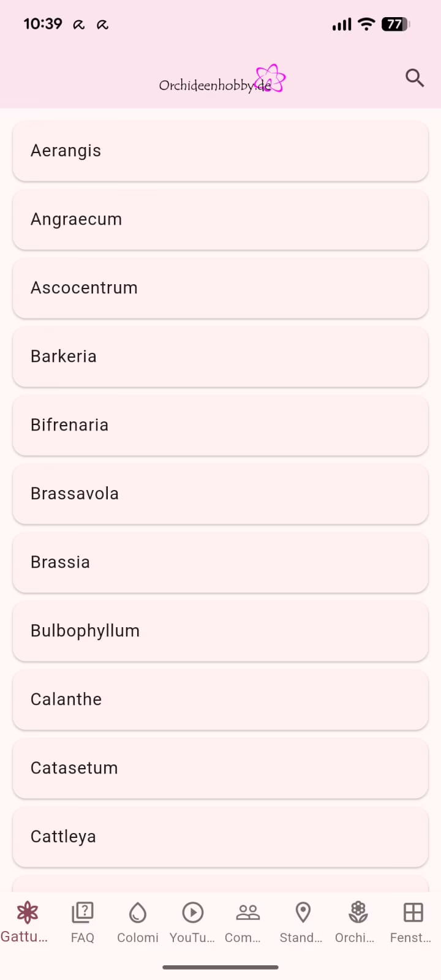Open the Ascocentrum list item
Image resolution: width=441 pixels, height=980 pixels.
click(x=221, y=288)
